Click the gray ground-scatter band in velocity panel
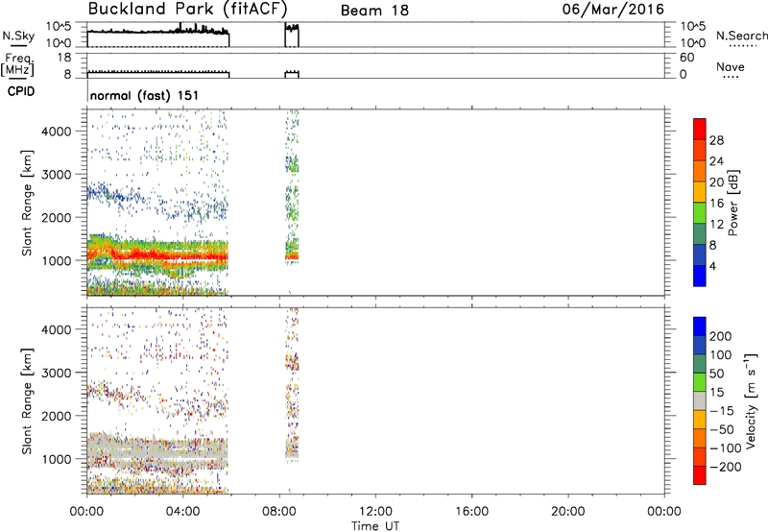 (x=156, y=451)
